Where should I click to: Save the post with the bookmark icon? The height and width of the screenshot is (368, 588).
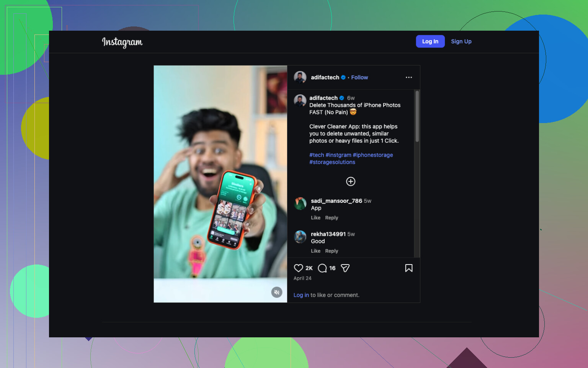pos(409,268)
